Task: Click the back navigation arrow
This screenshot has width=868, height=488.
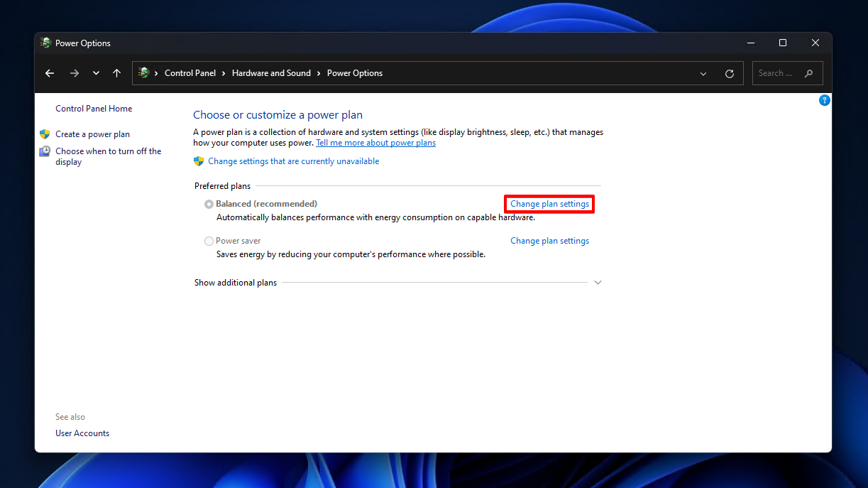Action: tap(49, 73)
